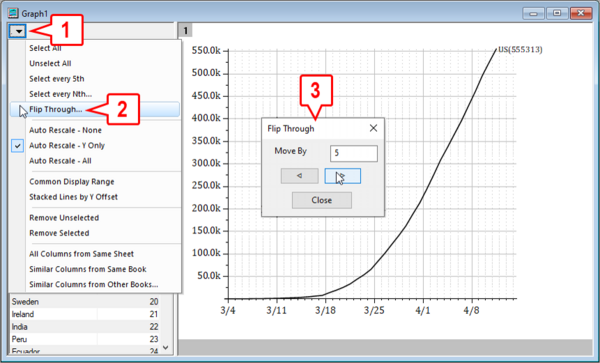Add Similar Columns from Same Book
Screen dimensions: 600x363
tap(88, 269)
